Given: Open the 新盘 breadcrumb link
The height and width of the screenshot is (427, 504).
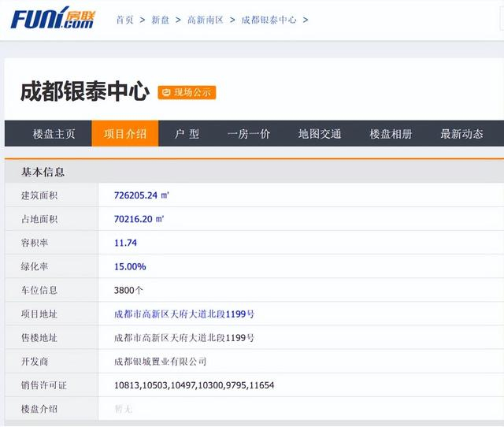Looking at the screenshot, I should pos(160,20).
